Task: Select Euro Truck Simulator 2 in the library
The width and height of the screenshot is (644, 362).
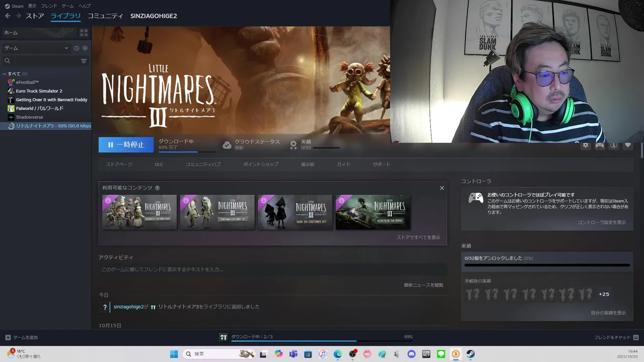Action: tap(39, 91)
